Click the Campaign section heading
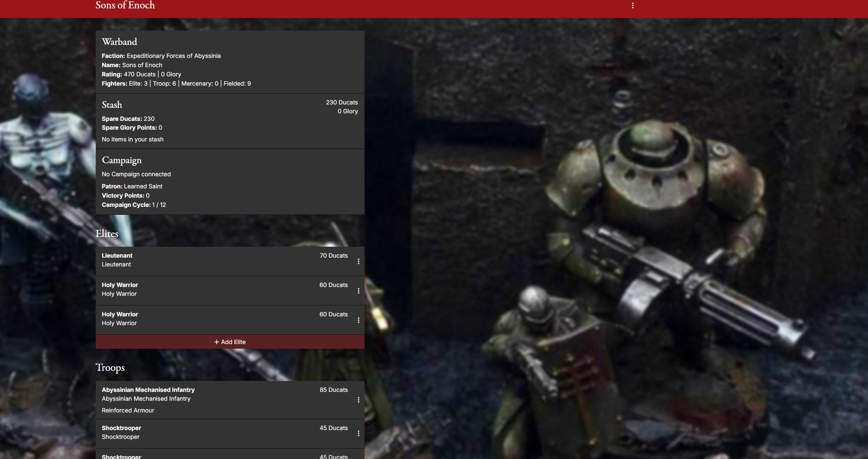This screenshot has width=868, height=459. tap(122, 160)
